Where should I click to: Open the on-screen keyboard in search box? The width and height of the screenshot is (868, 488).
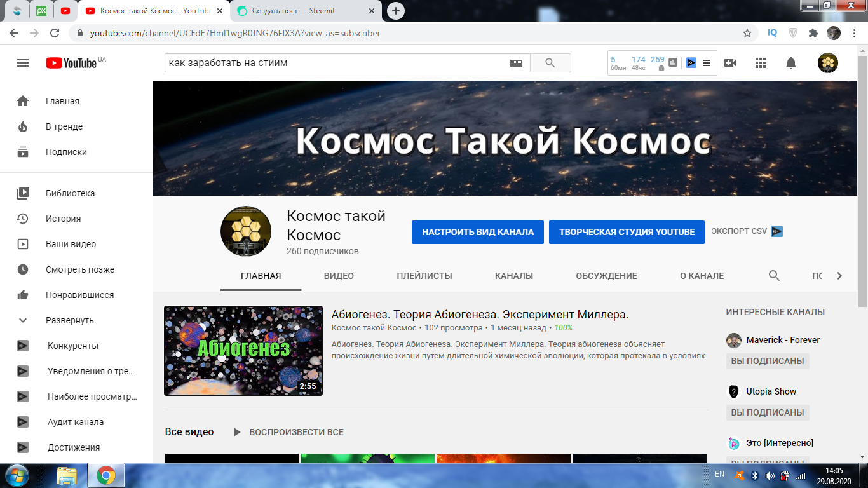point(516,63)
